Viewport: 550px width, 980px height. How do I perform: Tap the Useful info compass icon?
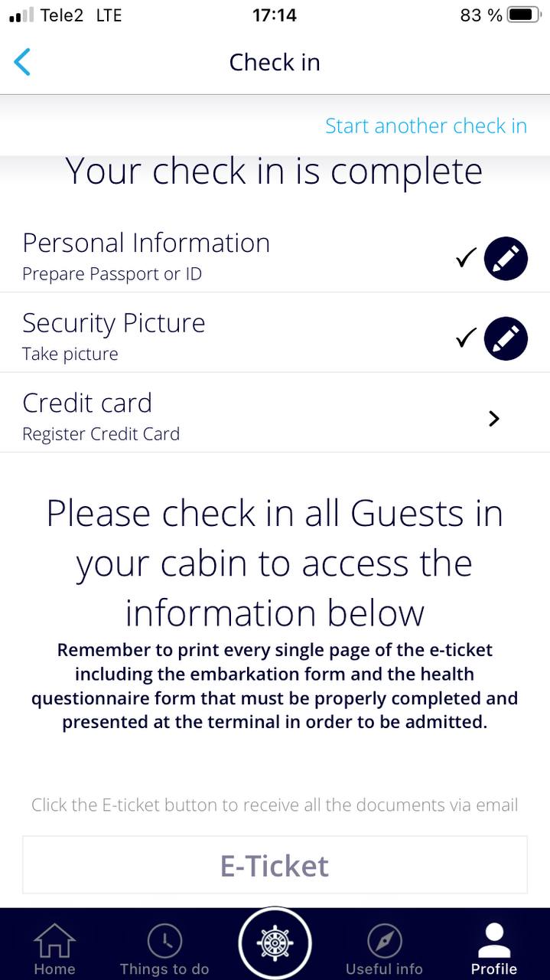384,940
